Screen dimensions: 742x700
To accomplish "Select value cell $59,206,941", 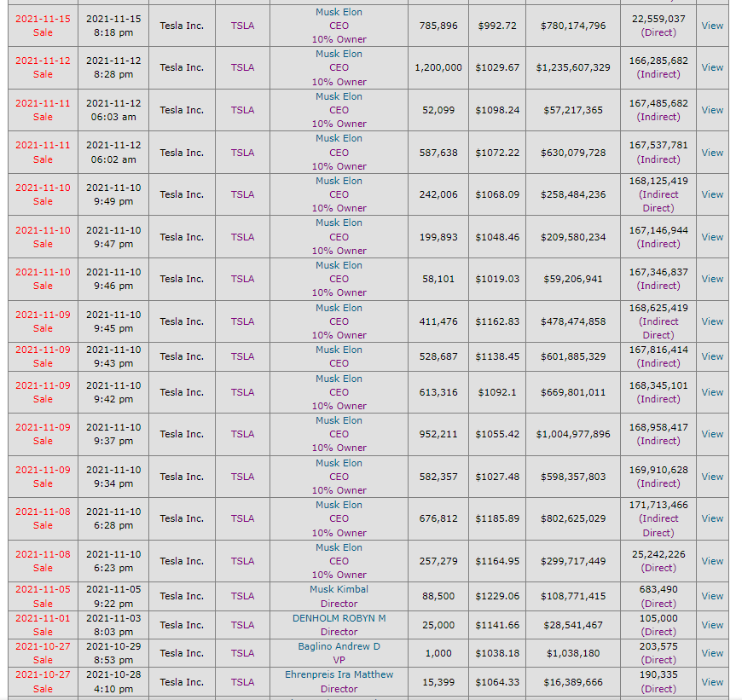I will coord(573,279).
